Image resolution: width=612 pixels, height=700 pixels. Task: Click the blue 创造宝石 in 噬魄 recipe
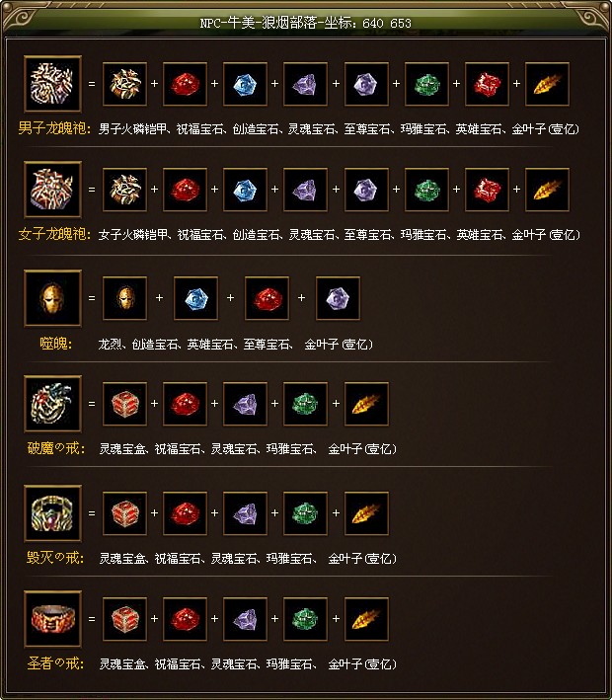pyautogui.click(x=196, y=298)
